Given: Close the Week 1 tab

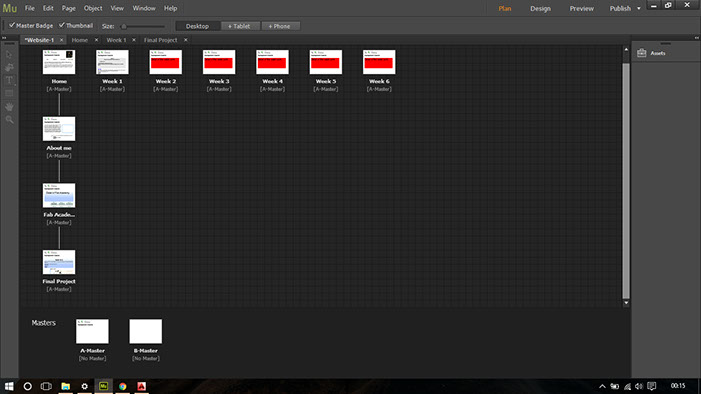Looking at the screenshot, I should click(134, 40).
